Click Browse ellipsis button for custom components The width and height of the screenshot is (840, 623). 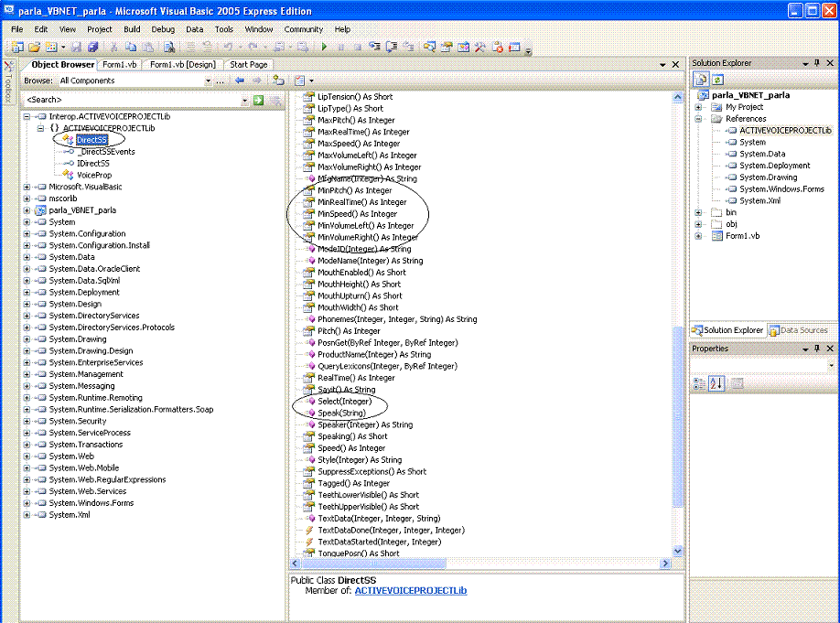pyautogui.click(x=221, y=81)
